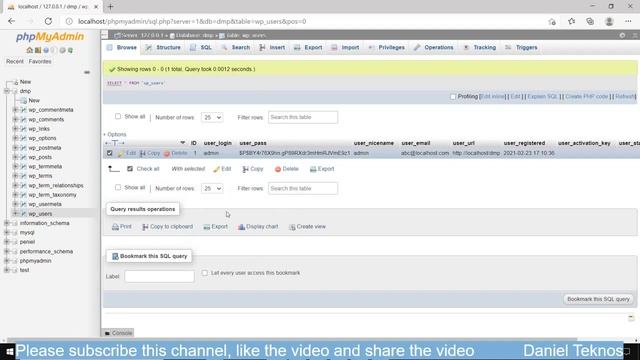Focus the lower Search this table field
640x360 pixels.
tap(303, 189)
